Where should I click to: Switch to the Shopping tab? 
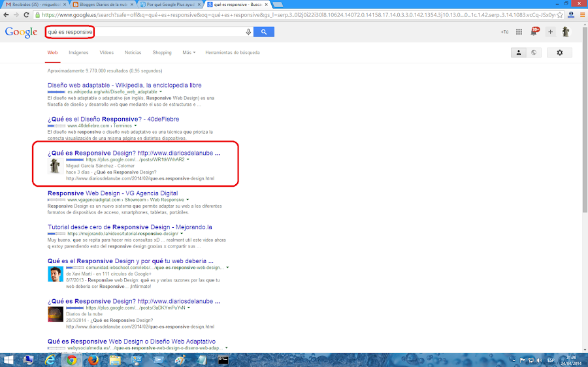161,52
